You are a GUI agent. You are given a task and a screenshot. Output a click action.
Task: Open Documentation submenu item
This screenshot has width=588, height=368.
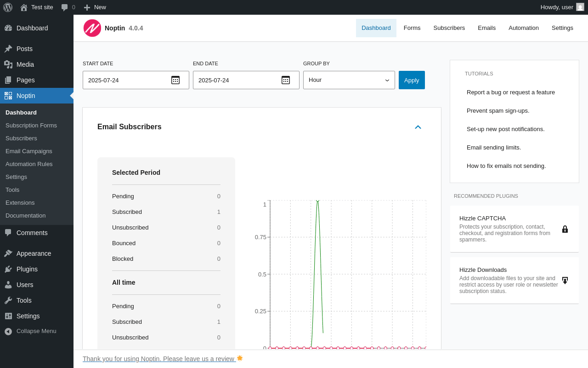[x=37, y=216]
